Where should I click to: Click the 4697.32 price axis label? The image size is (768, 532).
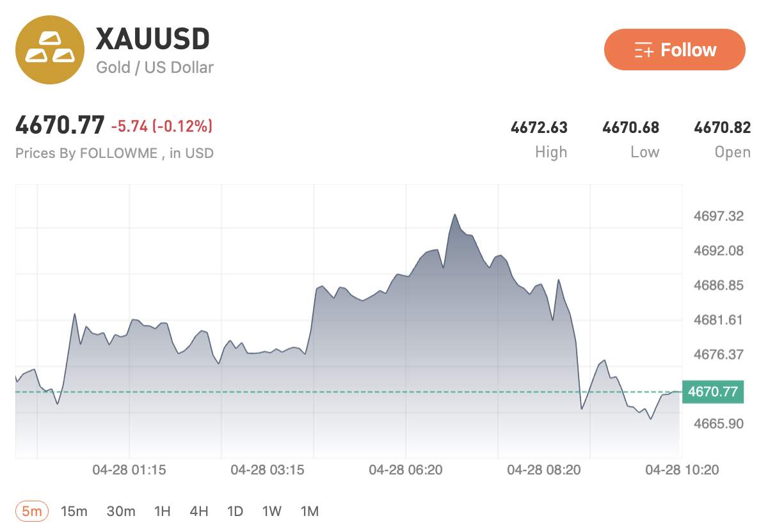coord(719,216)
